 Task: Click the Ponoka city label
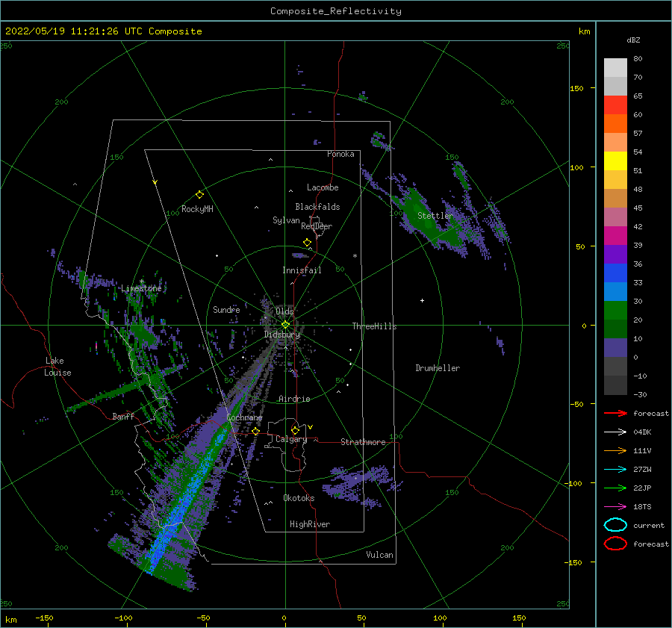click(x=340, y=154)
